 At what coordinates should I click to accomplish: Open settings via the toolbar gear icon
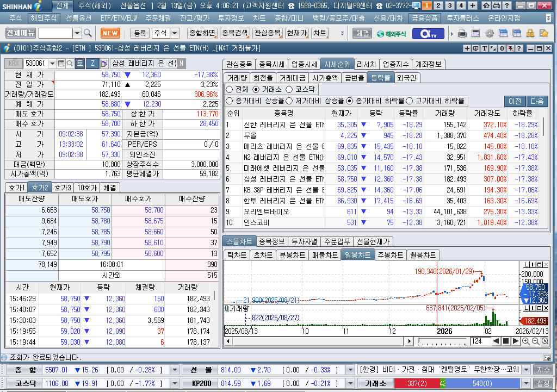490,33
